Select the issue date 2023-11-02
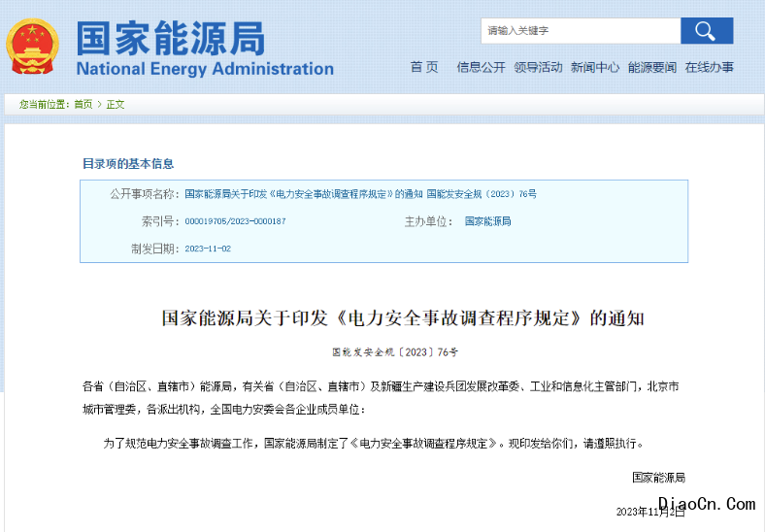The height and width of the screenshot is (532, 765). point(208,249)
